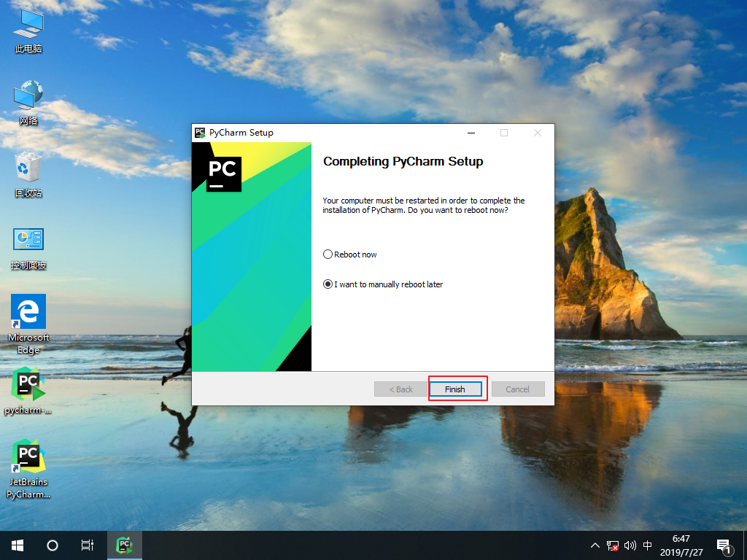Open the Recycle Bin (回收站)
The height and width of the screenshot is (560, 747).
coord(28,169)
